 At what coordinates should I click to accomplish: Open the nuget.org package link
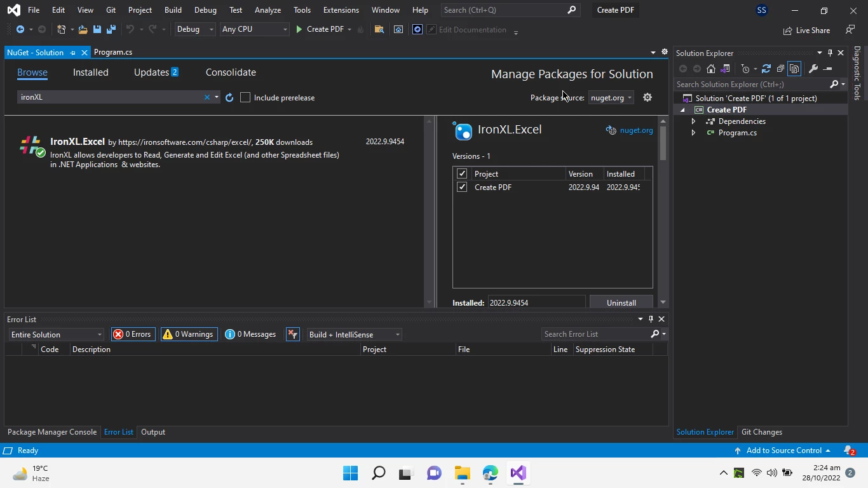tap(636, 130)
